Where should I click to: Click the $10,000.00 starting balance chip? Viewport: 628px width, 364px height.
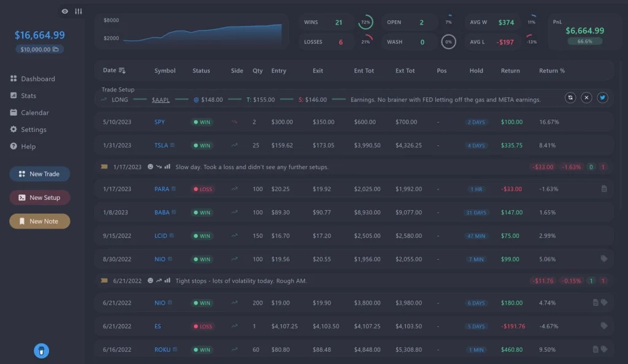point(39,49)
